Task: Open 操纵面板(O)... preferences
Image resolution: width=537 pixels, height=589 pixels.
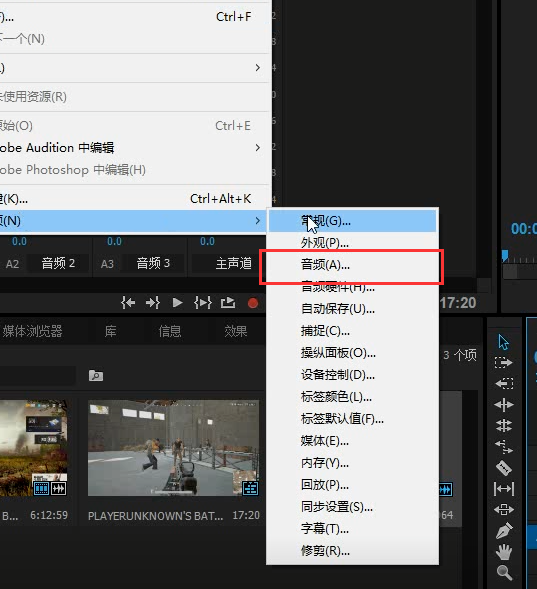Action: tap(352, 353)
